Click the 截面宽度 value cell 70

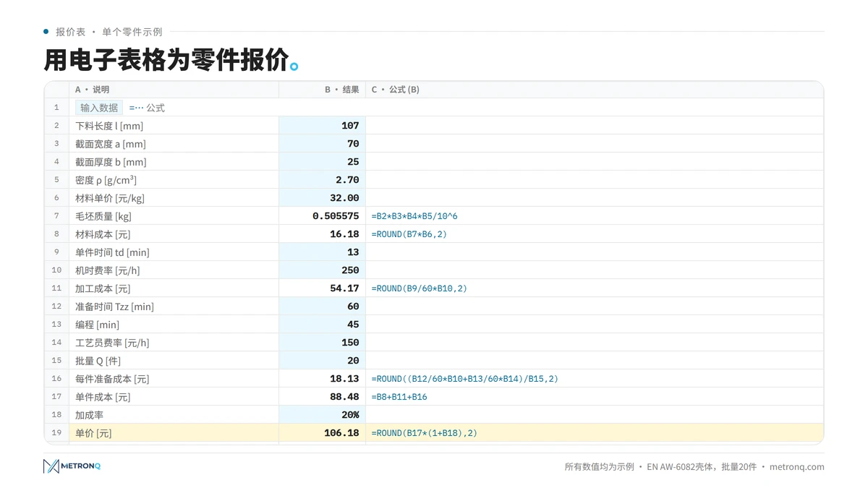coord(322,144)
